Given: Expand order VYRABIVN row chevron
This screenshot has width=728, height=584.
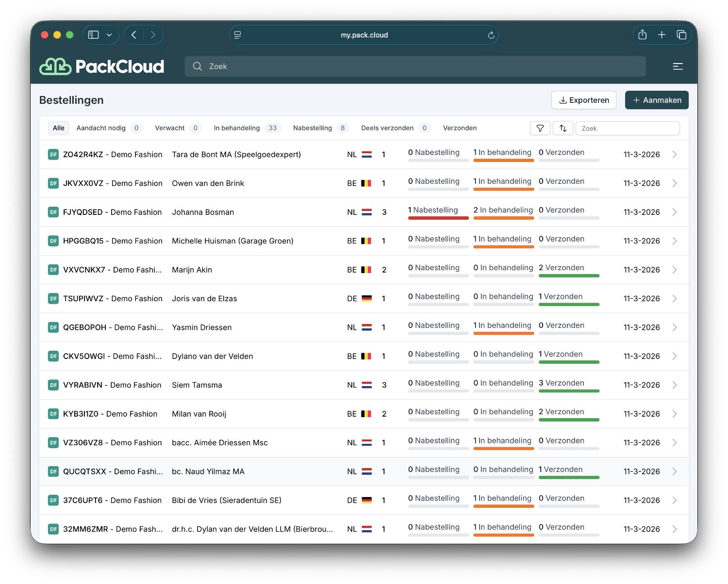Looking at the screenshot, I should (x=674, y=385).
